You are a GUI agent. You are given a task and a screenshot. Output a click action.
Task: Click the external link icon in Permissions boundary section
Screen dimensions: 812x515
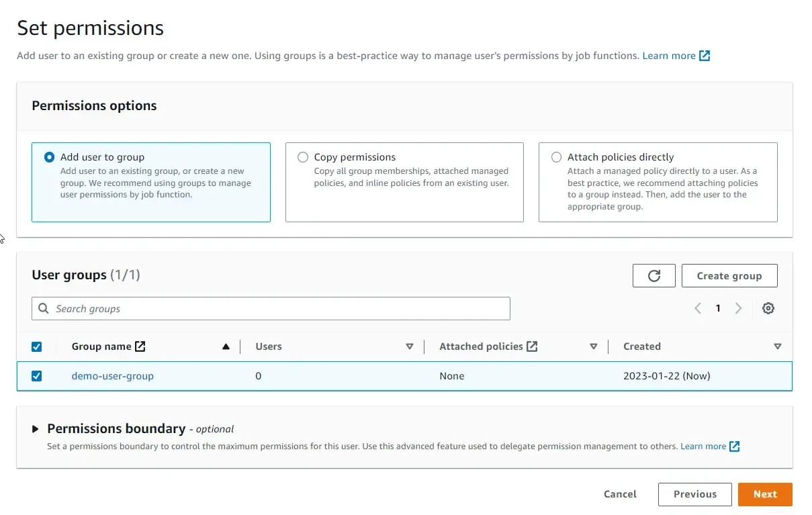click(734, 446)
